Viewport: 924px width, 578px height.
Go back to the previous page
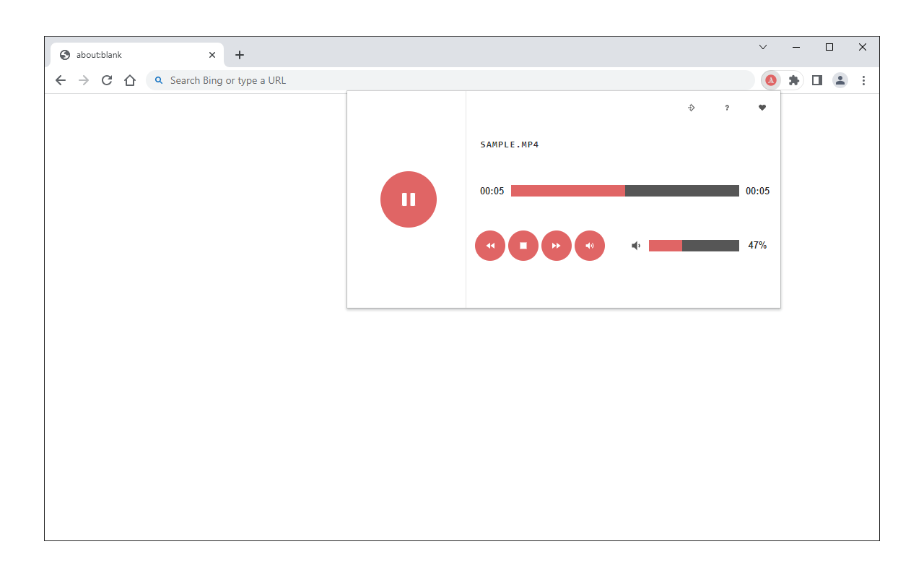click(61, 80)
